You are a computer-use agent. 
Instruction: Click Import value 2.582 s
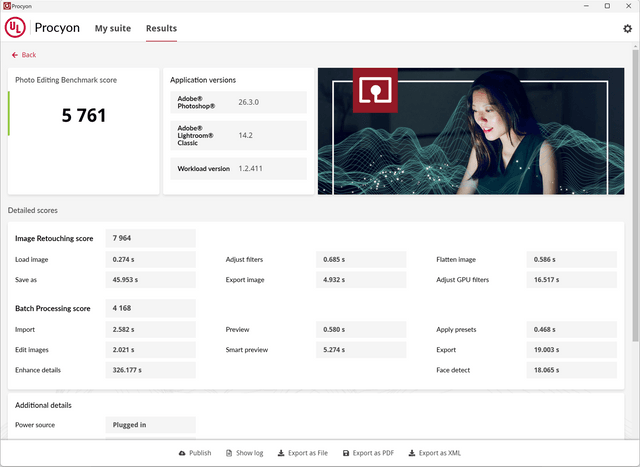tap(151, 329)
